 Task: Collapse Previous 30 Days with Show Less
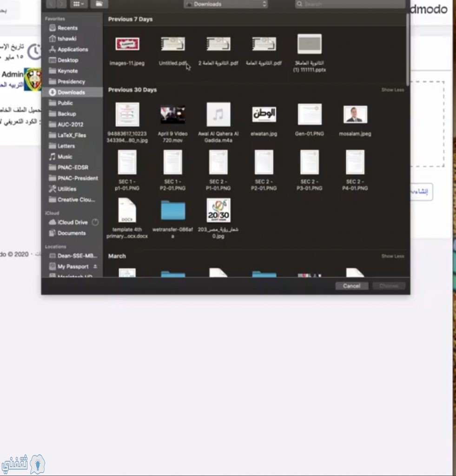(392, 90)
